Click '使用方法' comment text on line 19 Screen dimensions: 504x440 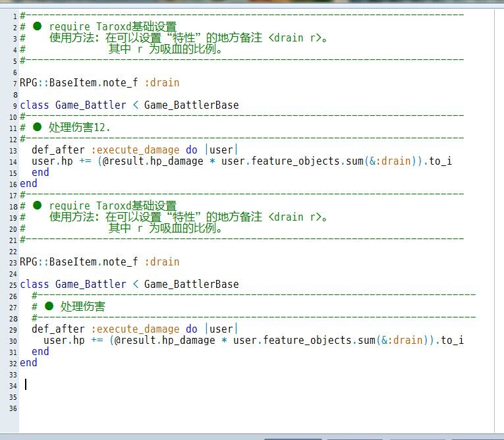(72, 217)
